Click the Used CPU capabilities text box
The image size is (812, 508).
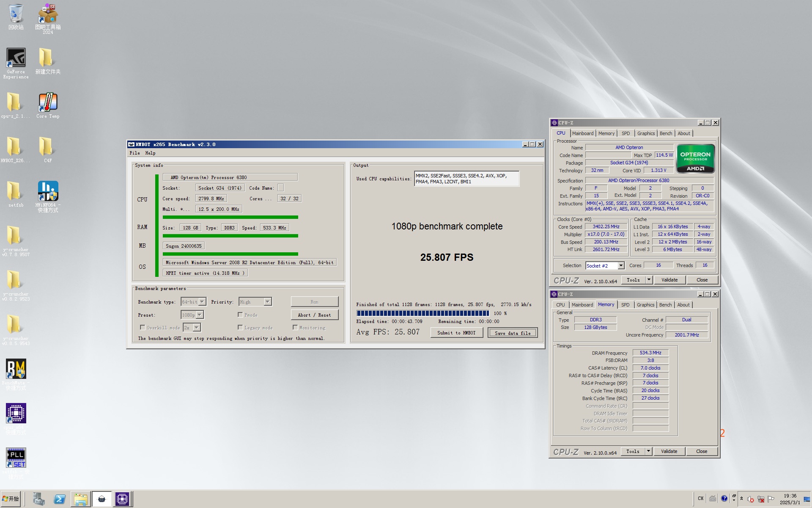pos(466,179)
